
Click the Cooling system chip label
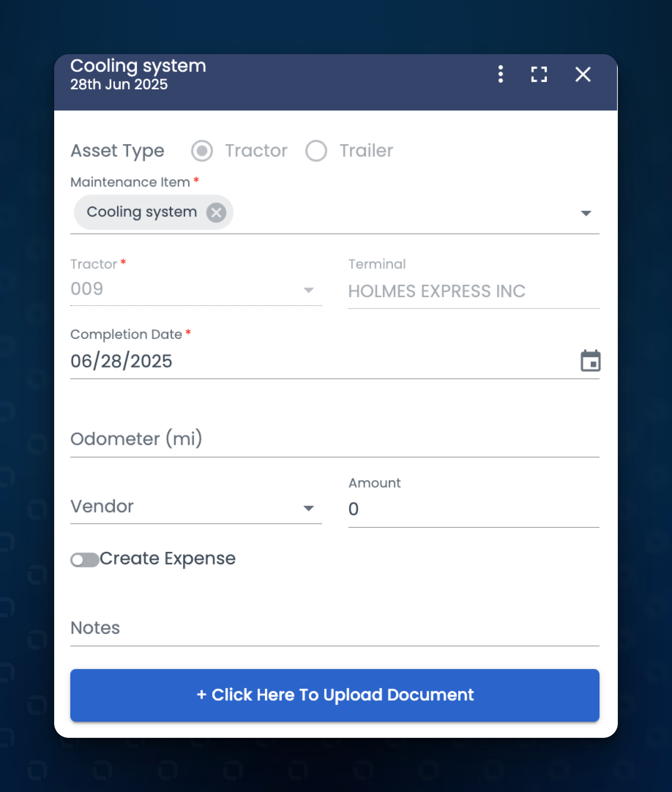[142, 212]
